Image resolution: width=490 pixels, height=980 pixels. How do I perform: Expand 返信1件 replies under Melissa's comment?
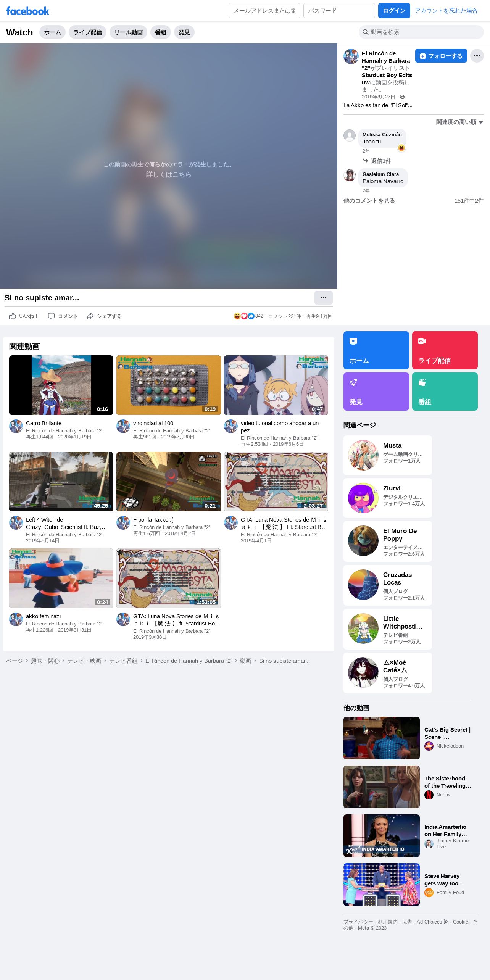377,161
